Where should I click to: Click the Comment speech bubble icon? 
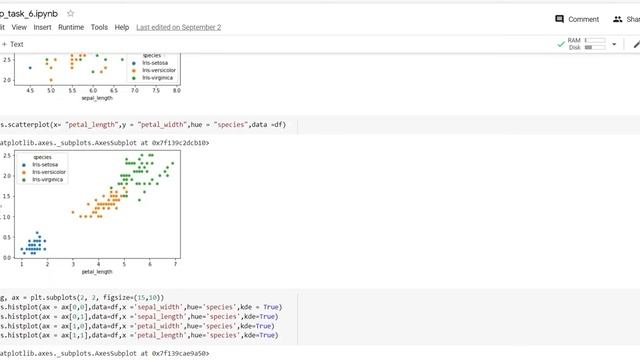coord(560,19)
